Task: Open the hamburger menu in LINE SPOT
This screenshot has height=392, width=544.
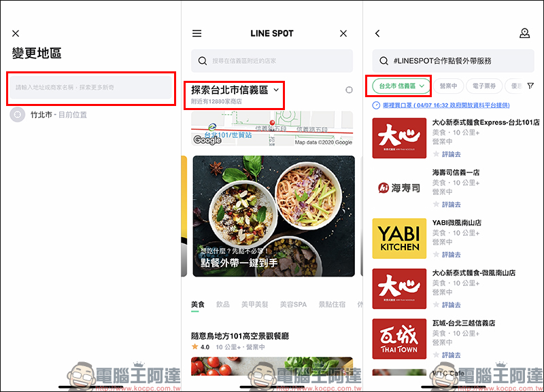Action: [197, 33]
